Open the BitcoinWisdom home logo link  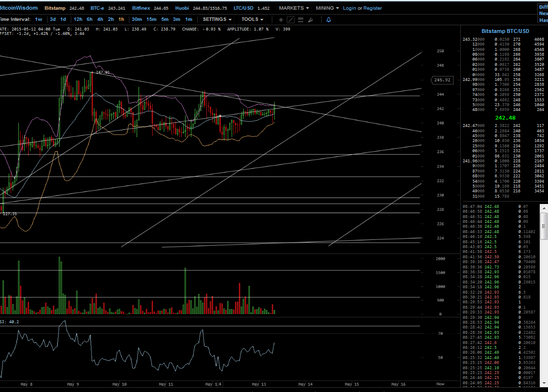(18, 8)
